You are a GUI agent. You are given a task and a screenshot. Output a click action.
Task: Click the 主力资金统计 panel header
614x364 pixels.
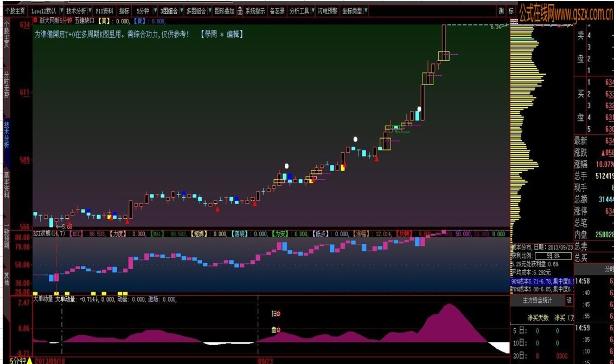537,300
